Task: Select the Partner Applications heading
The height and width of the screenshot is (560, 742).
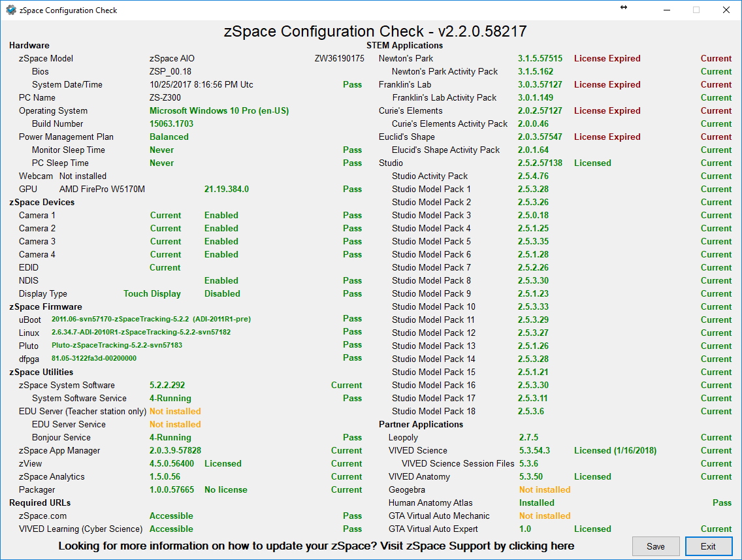Action: click(421, 424)
